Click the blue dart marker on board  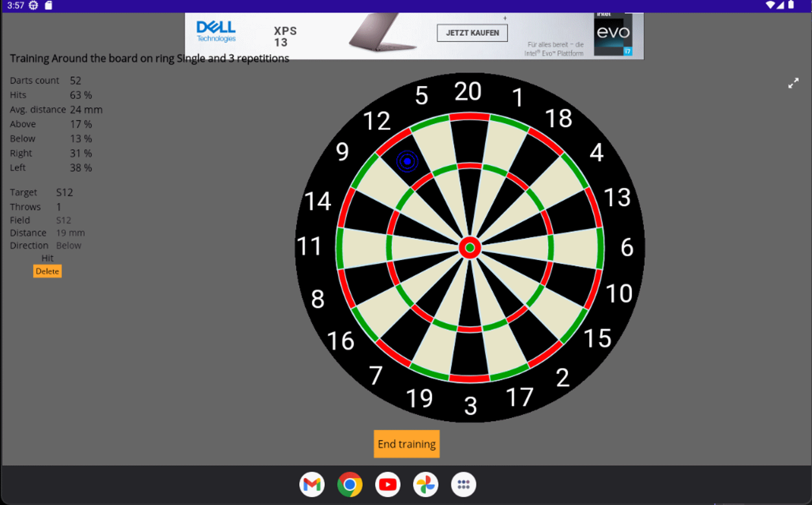407,161
